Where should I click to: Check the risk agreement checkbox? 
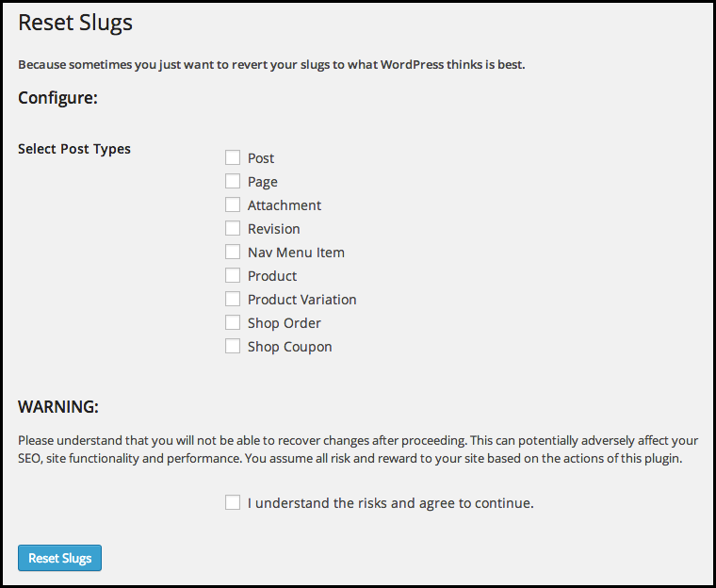233,502
